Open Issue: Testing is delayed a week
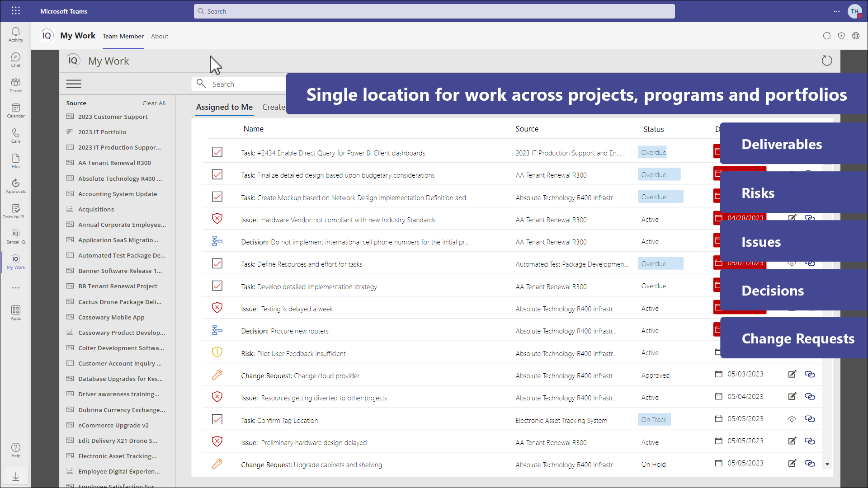The height and width of the screenshot is (488, 868). pos(287,309)
